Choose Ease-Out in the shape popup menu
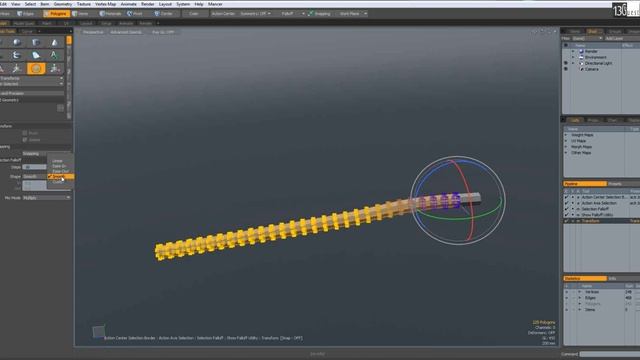The image size is (640, 360). [x=60, y=171]
